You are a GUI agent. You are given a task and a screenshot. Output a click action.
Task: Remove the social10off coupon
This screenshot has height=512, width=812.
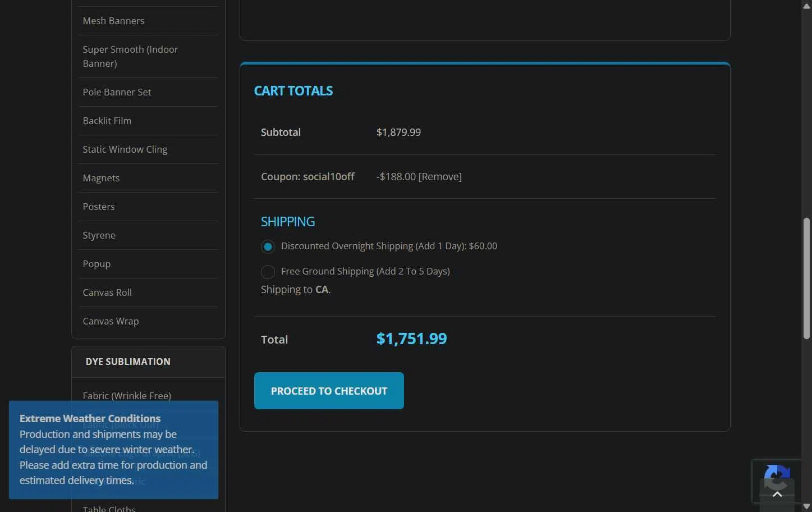(x=440, y=176)
